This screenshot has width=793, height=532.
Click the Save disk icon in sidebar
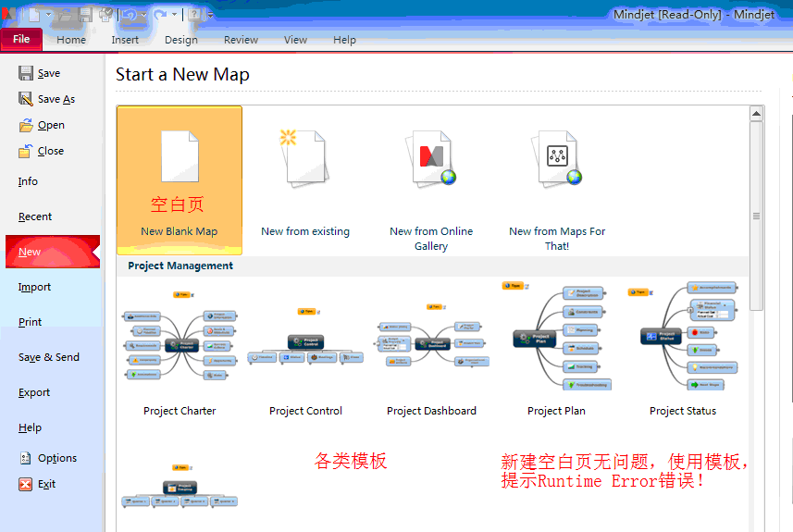pos(26,73)
